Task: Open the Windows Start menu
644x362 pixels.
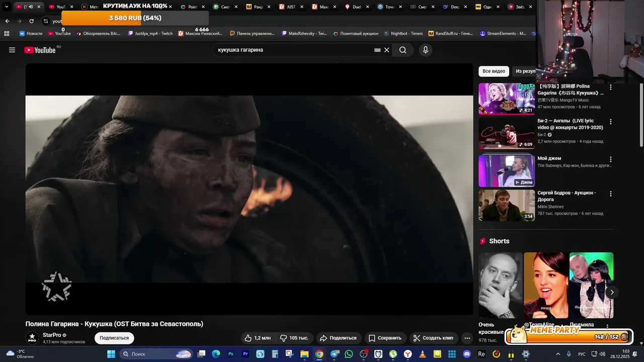Action: tap(111, 354)
